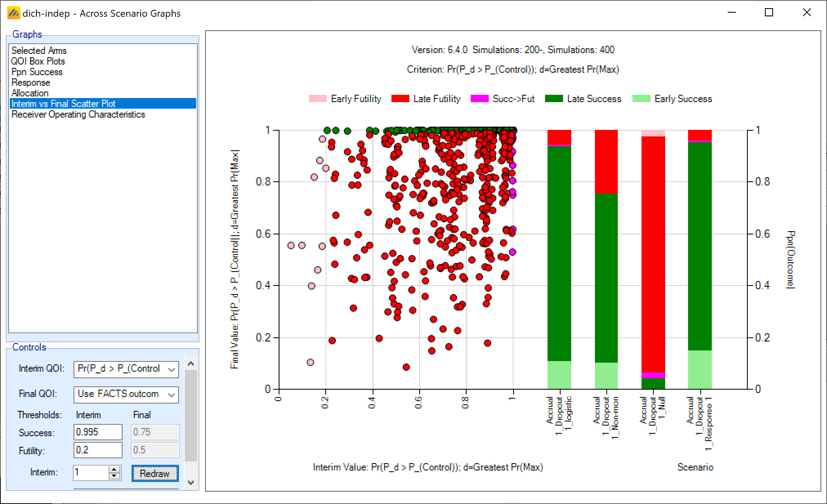Maximize the Across Scenario Graphs window

[x=769, y=13]
